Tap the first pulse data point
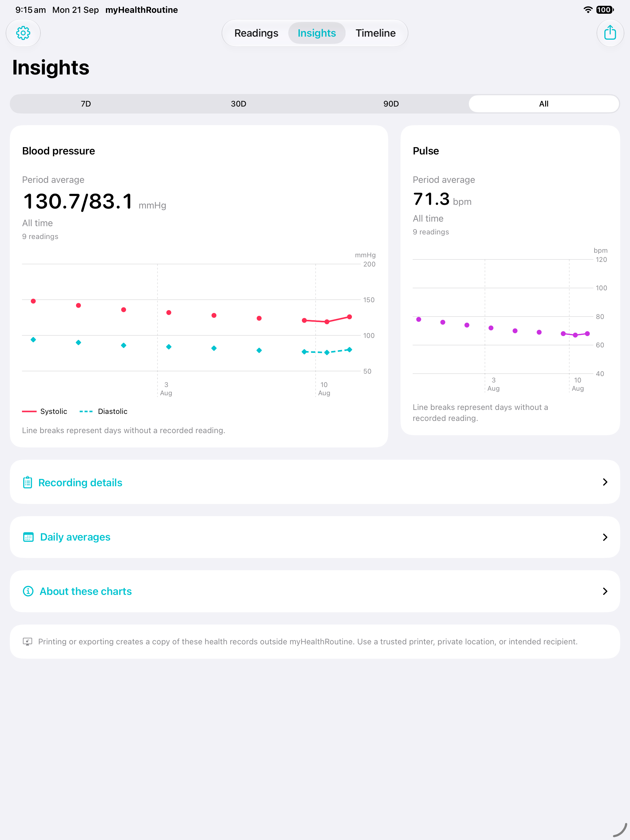Image resolution: width=630 pixels, height=840 pixels. click(x=418, y=319)
